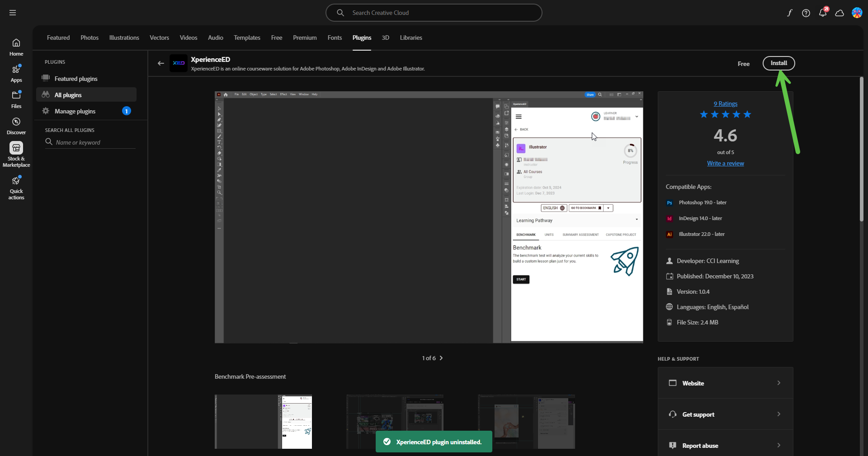Open the Fonts tab
Screen dimensions: 868x456
[335, 38]
